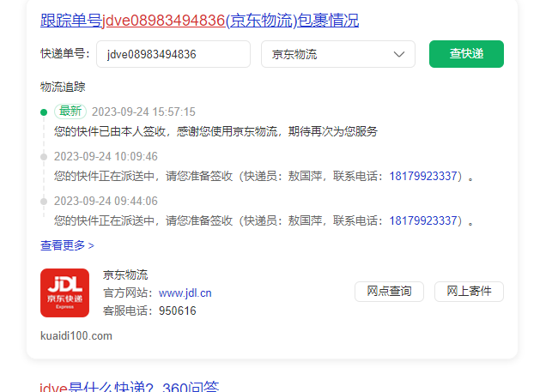552x392 pixels.
Task: Visit the official www.jdl.cn website link
Action: pyautogui.click(x=185, y=292)
